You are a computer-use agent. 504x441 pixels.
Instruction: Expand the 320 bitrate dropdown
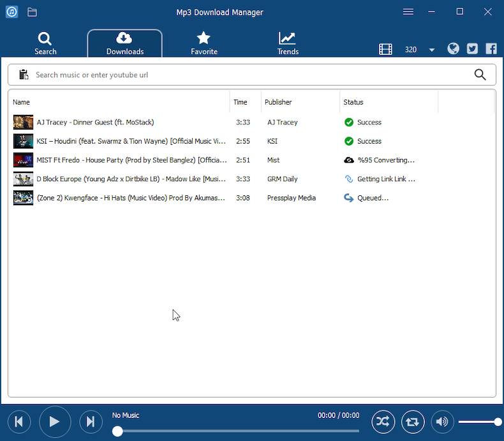[x=432, y=50]
